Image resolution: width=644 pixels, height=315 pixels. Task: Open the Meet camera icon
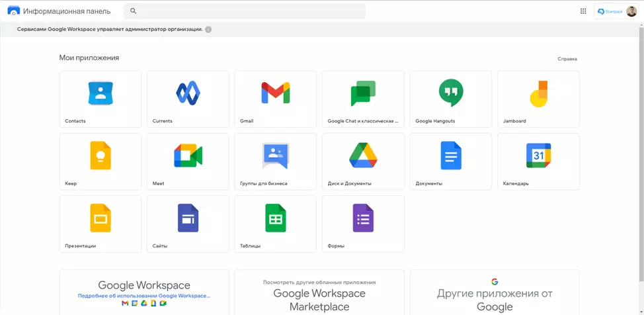tap(188, 156)
